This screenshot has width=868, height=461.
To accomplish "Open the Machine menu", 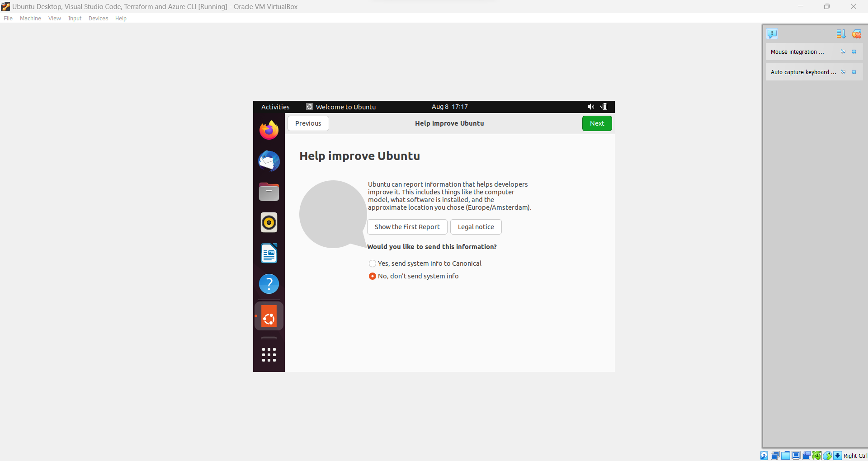I will (x=30, y=18).
